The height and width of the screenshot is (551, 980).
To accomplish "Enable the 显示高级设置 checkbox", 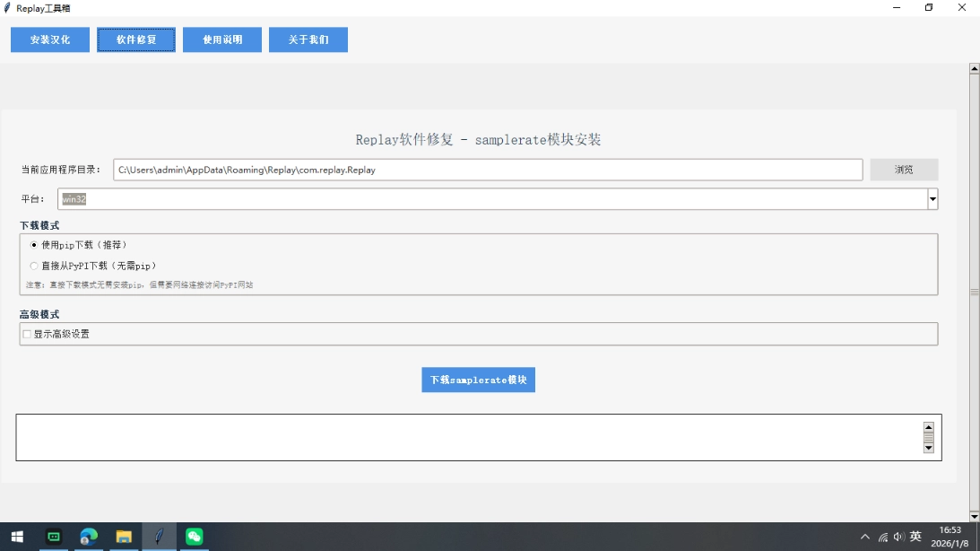I will [x=27, y=334].
